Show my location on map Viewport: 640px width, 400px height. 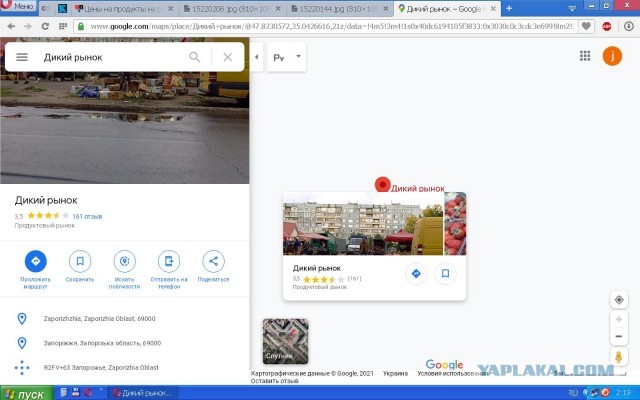619,300
